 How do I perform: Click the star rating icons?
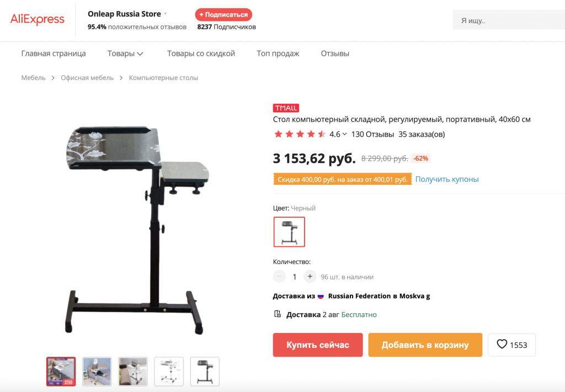tap(300, 135)
